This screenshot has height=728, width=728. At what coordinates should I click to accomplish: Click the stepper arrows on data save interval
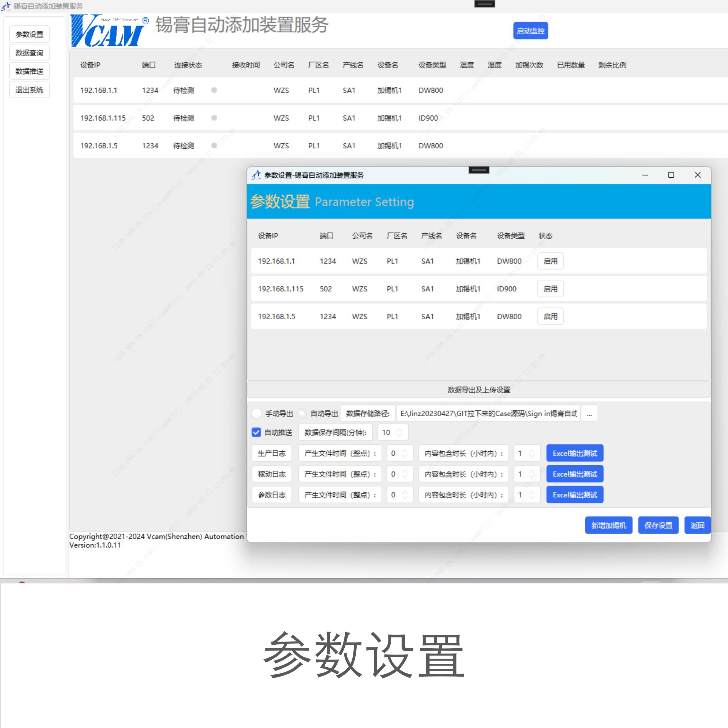pos(399,432)
